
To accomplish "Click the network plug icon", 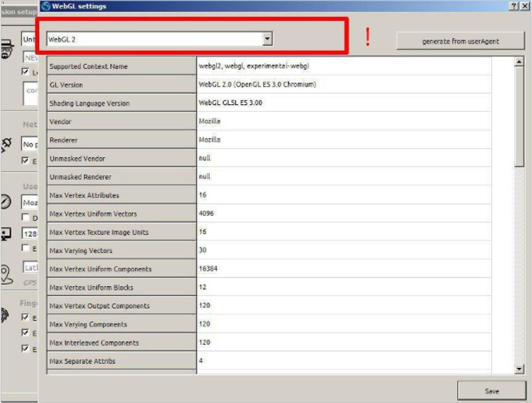I will click(7, 143).
